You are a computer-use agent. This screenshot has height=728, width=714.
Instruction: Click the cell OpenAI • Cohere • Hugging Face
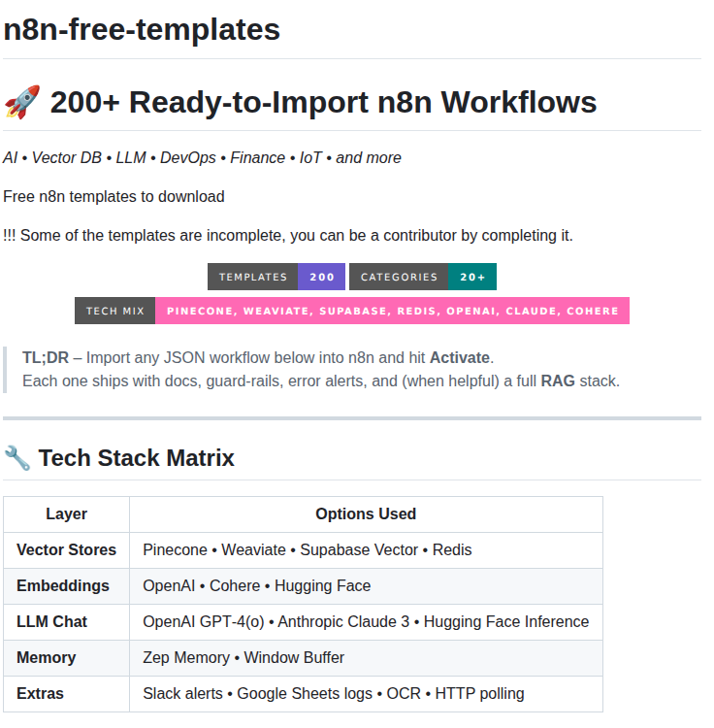[366, 586]
